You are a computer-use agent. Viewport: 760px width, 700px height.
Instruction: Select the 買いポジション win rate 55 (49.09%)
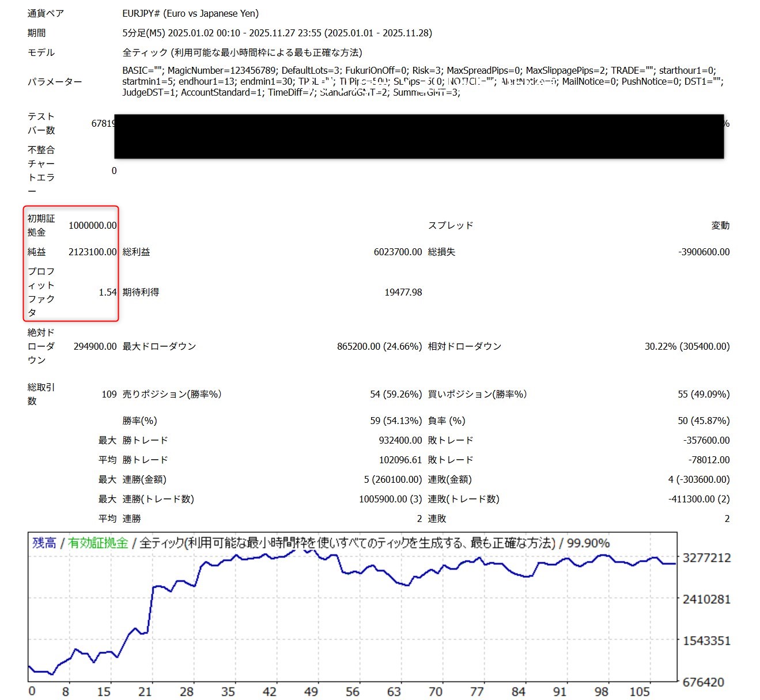pyautogui.click(x=704, y=394)
